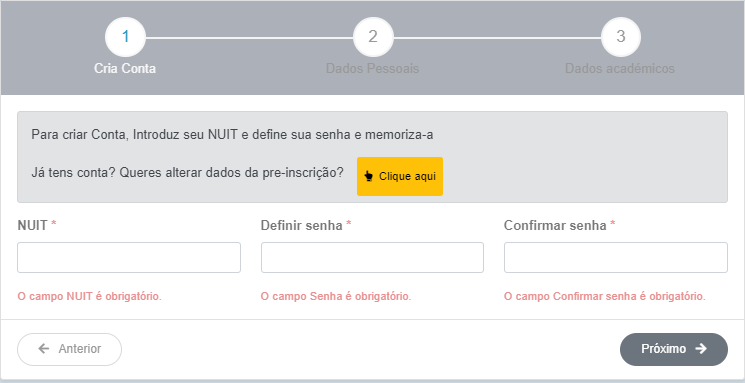Click the Confirmar senha field label
This screenshot has width=745, height=383.
click(x=555, y=225)
